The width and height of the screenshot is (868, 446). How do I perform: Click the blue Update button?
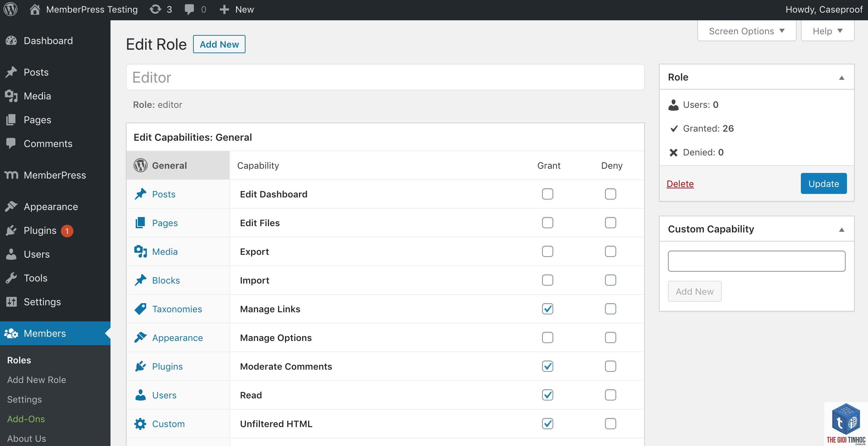pyautogui.click(x=824, y=183)
